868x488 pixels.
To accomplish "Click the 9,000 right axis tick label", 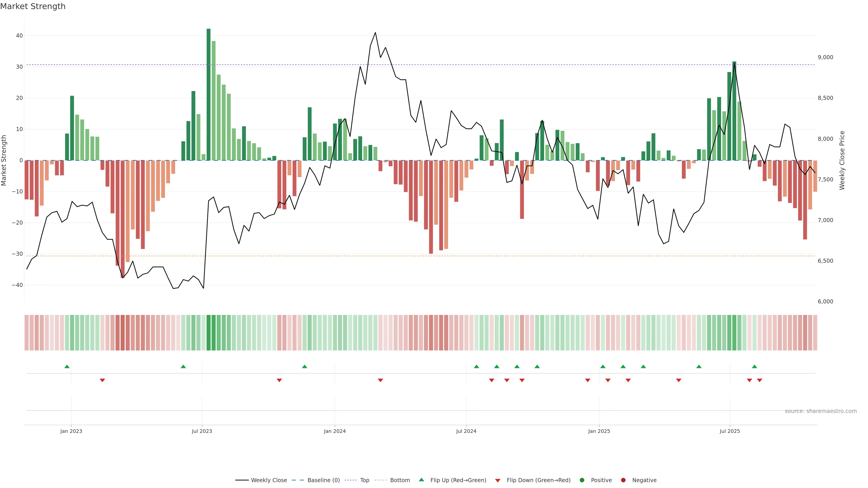I will click(x=825, y=57).
